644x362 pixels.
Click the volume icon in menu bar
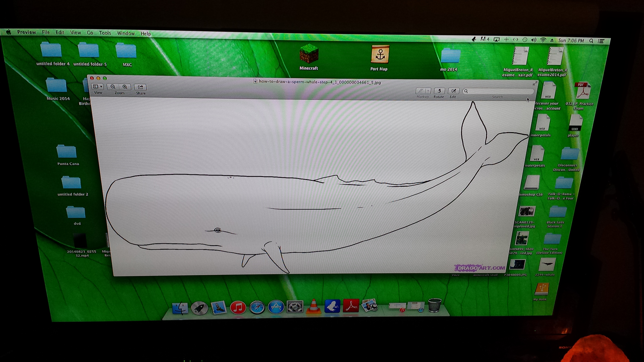[x=534, y=40]
